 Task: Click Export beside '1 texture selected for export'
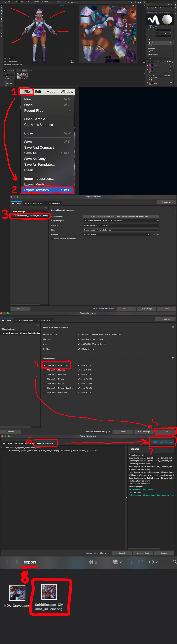(x=165, y=432)
